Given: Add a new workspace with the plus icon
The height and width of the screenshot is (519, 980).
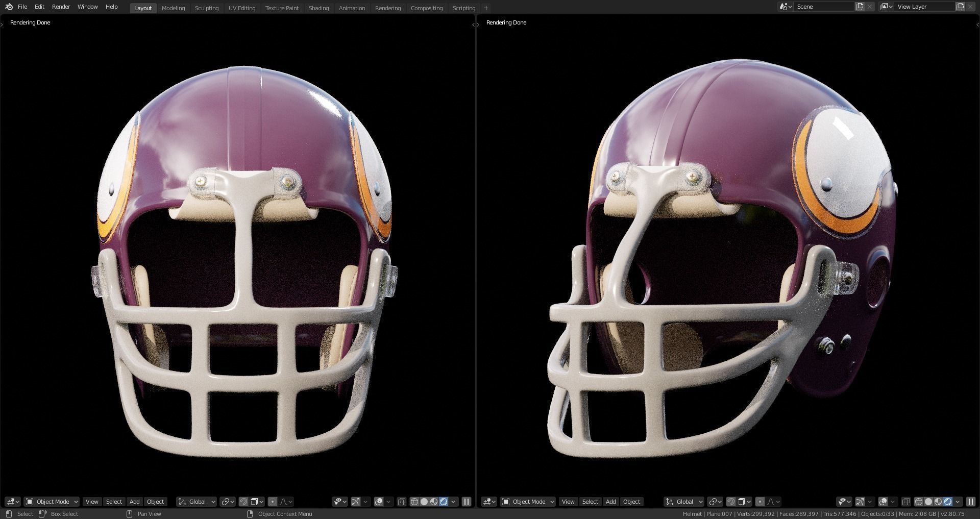Looking at the screenshot, I should click(x=486, y=8).
